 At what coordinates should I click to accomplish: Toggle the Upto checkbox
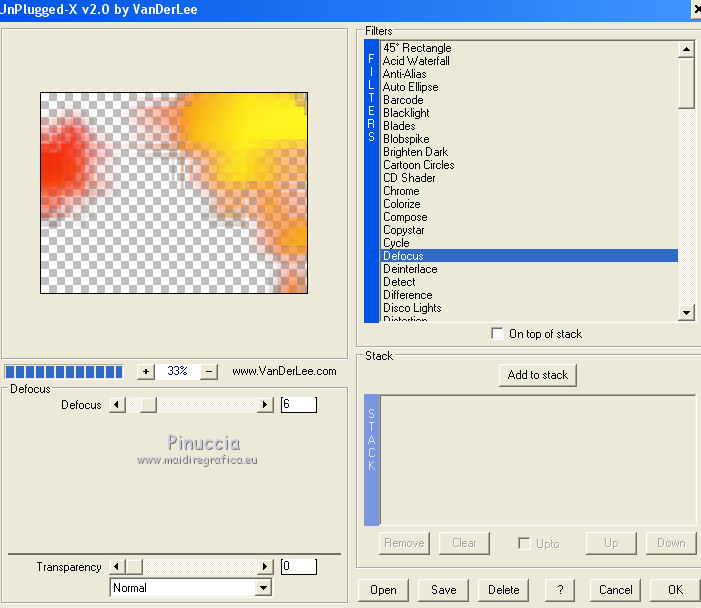524,543
